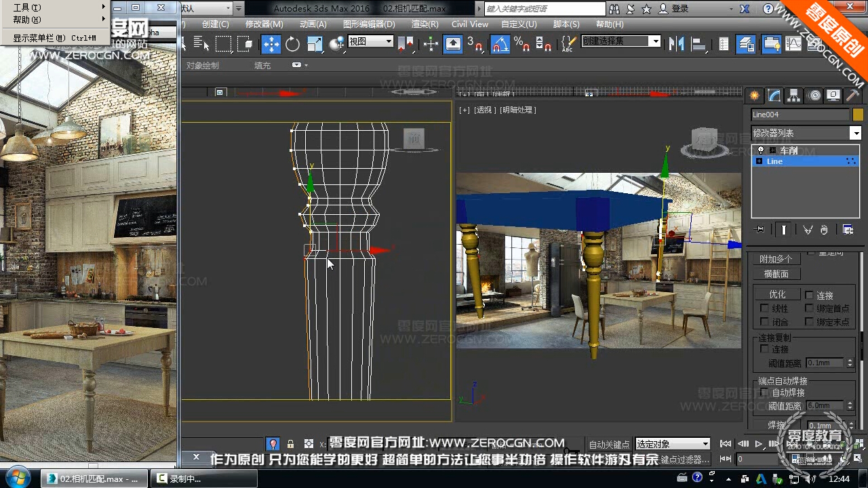Expand the Line sub-object tree
868x488 pixels.
(759, 161)
